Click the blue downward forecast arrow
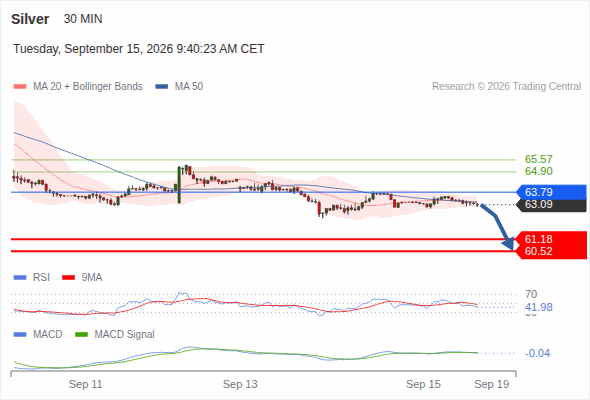The image size is (590, 400). [497, 227]
